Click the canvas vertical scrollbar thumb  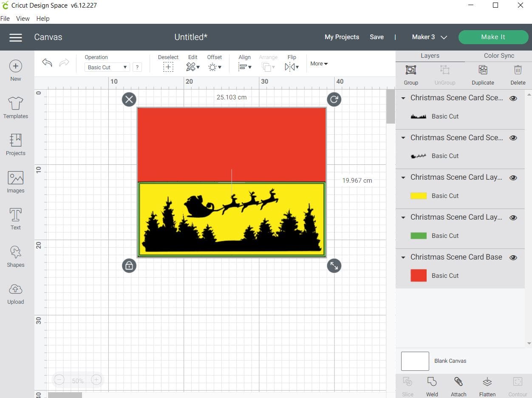(x=391, y=106)
